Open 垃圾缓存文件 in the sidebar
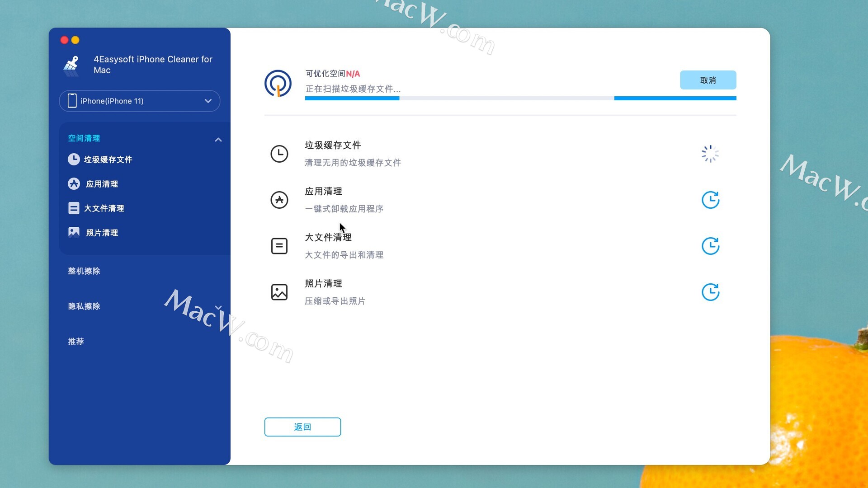Image resolution: width=868 pixels, height=488 pixels. 108,160
